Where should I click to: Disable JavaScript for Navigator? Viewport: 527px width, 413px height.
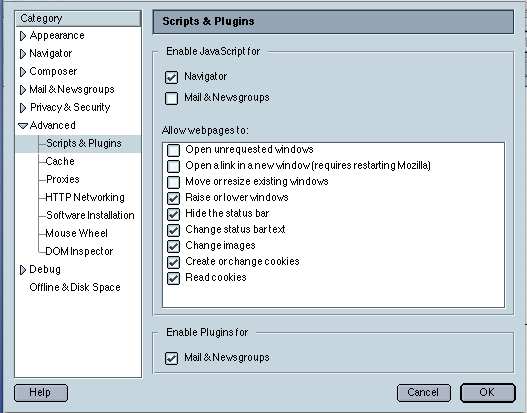point(171,77)
